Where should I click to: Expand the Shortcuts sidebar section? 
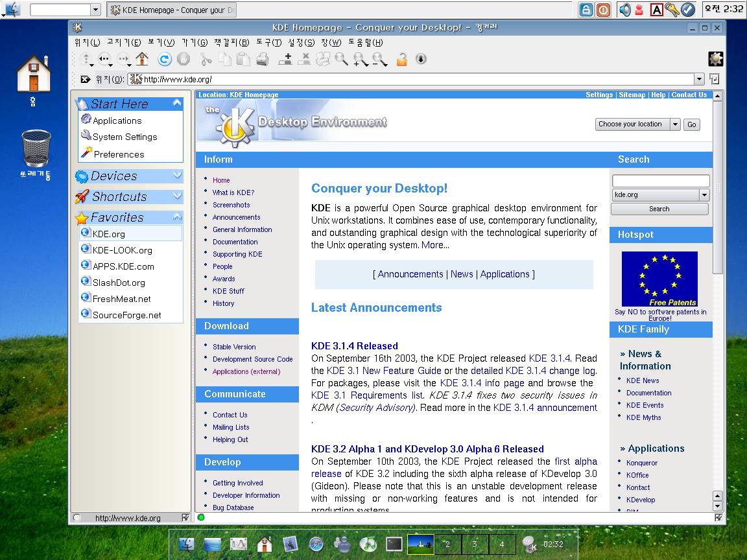[x=177, y=196]
